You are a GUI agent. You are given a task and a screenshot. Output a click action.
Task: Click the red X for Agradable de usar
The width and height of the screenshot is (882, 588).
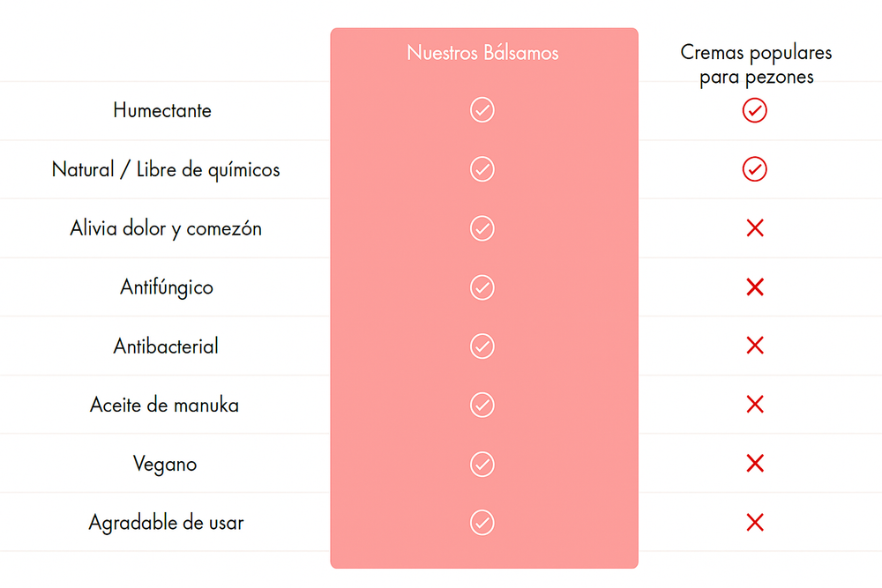click(x=755, y=523)
